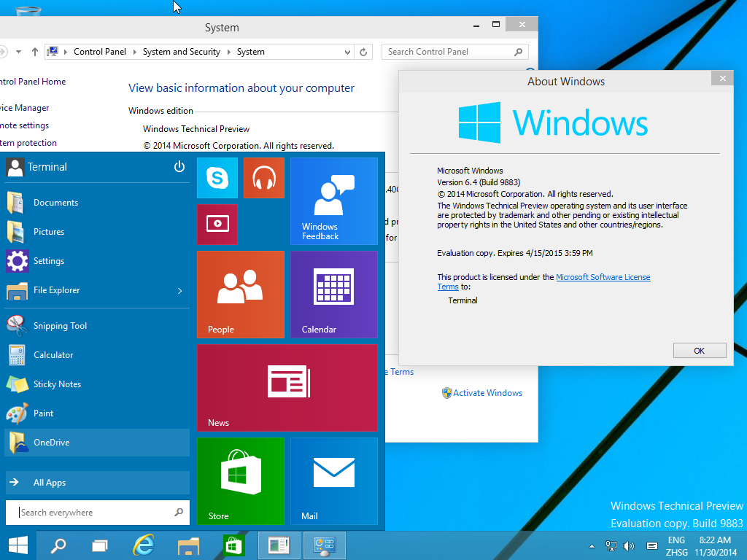Click the Activate Windows link
The image size is (747, 560).
pos(487,393)
